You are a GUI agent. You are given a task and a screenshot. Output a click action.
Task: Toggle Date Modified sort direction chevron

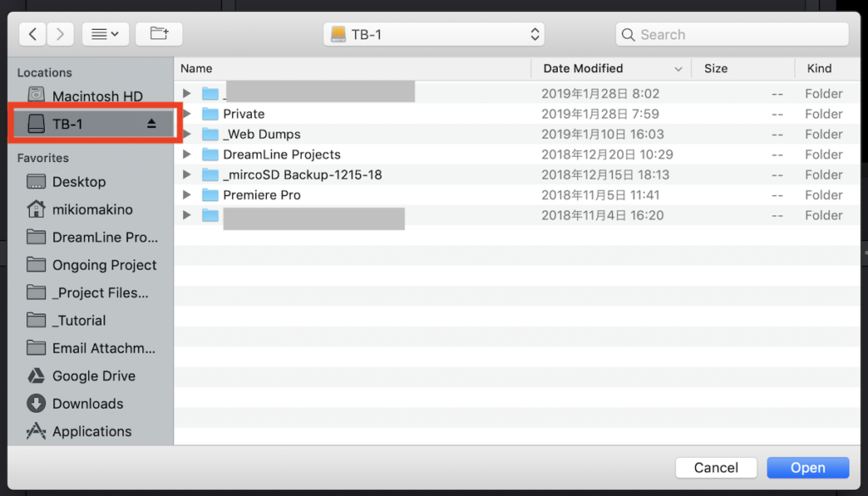coord(678,70)
